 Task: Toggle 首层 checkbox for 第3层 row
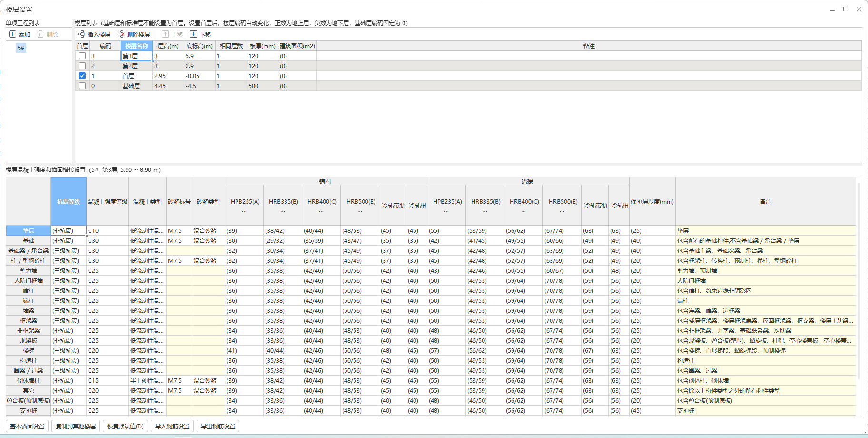(x=82, y=56)
